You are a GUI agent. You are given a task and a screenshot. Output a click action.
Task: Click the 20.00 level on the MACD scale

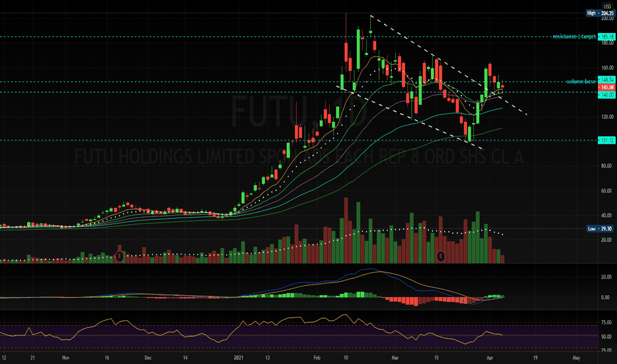606,277
